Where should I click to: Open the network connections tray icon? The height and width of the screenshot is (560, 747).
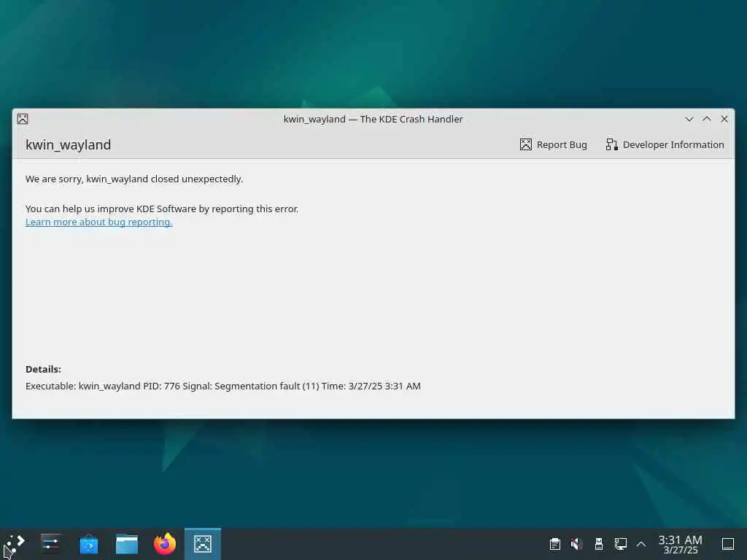coord(620,544)
